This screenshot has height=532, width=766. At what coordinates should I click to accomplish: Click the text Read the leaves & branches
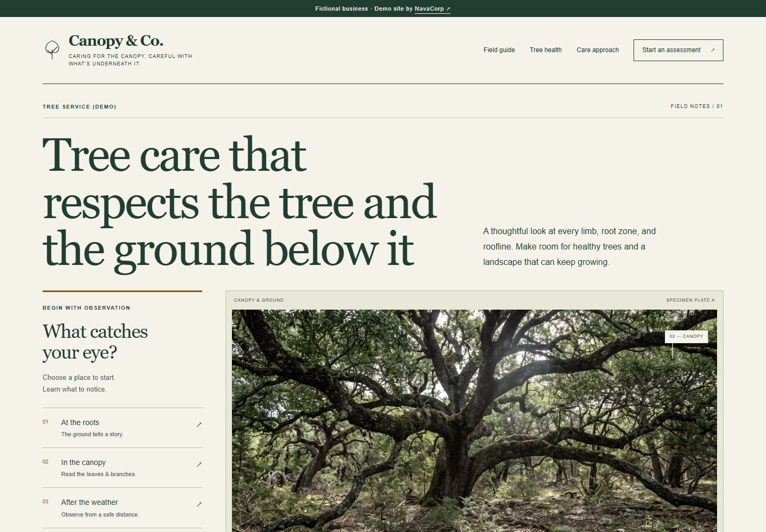point(98,475)
